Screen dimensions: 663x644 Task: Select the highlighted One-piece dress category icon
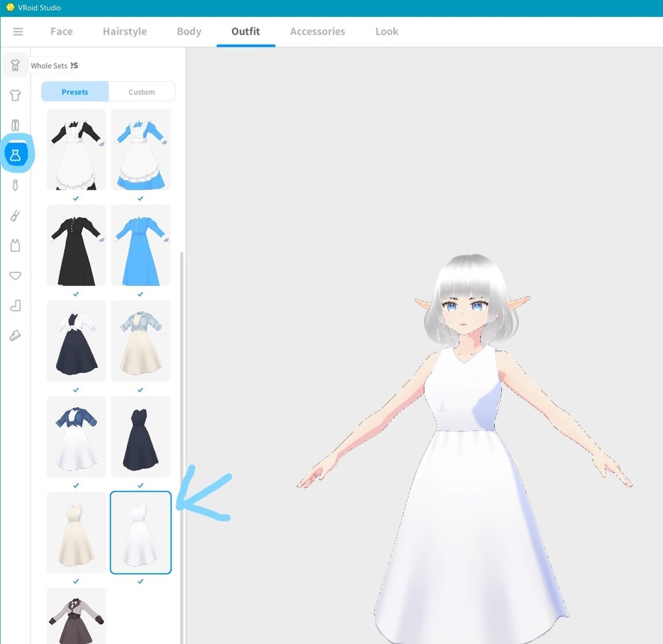point(16,155)
